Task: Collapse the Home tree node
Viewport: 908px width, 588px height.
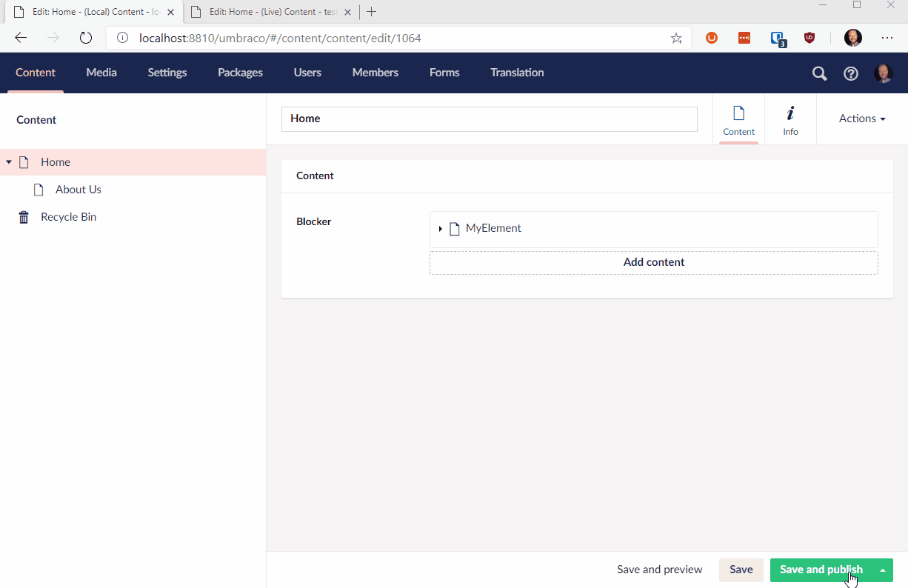Action: point(8,161)
